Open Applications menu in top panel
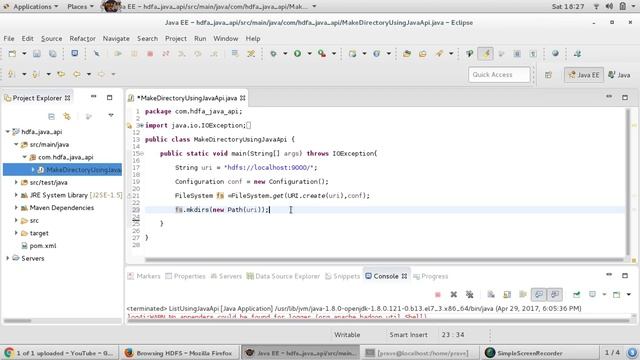 click(32, 7)
